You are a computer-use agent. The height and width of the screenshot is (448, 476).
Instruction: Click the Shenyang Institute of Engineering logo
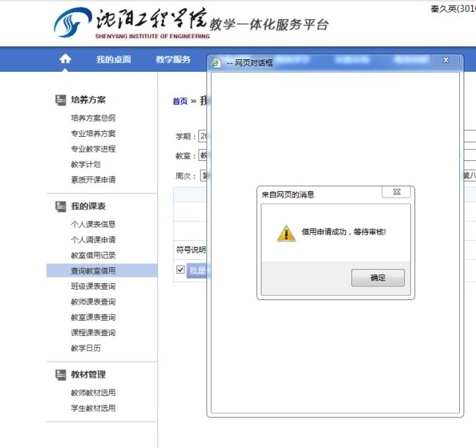[x=130, y=23]
